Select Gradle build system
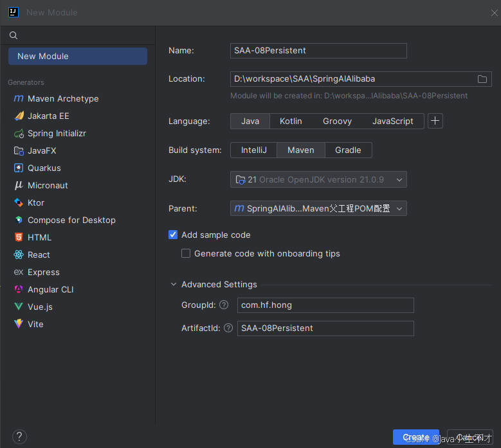This screenshot has height=448, width=501. coord(348,150)
